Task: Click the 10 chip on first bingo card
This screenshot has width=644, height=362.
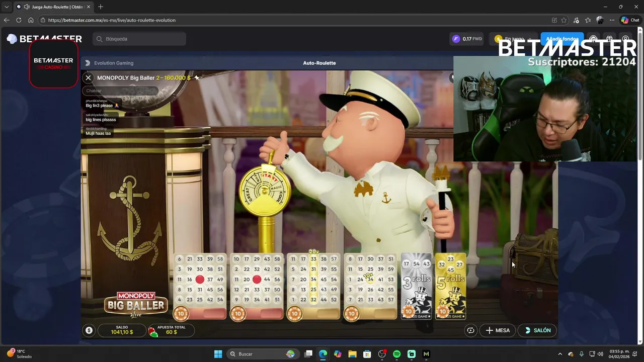Action: pos(181,314)
